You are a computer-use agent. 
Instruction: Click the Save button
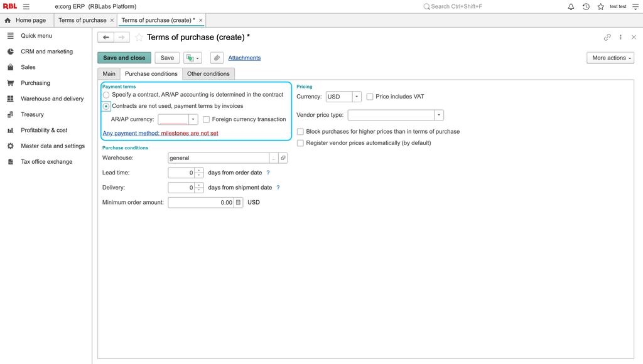coord(167,58)
